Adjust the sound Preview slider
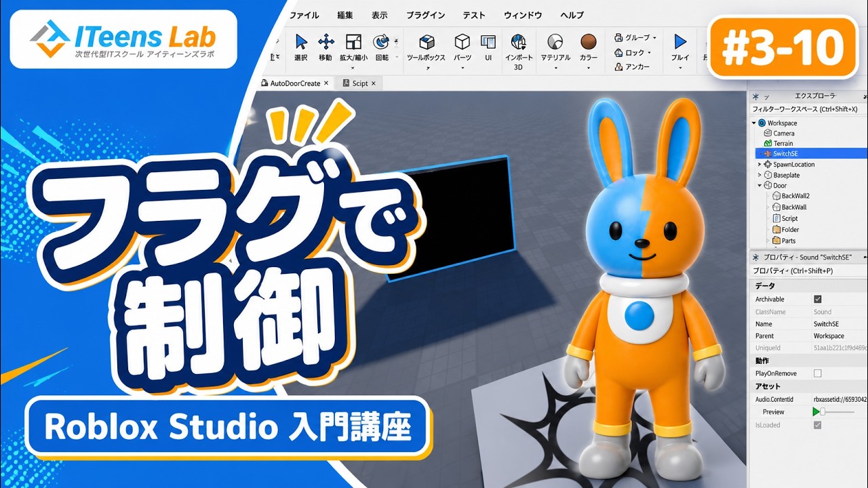 click(x=837, y=412)
